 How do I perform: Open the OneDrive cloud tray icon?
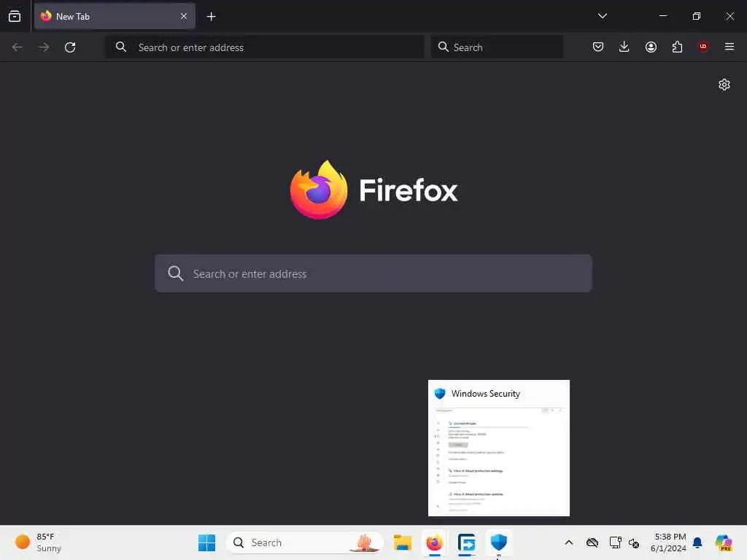pos(592,542)
